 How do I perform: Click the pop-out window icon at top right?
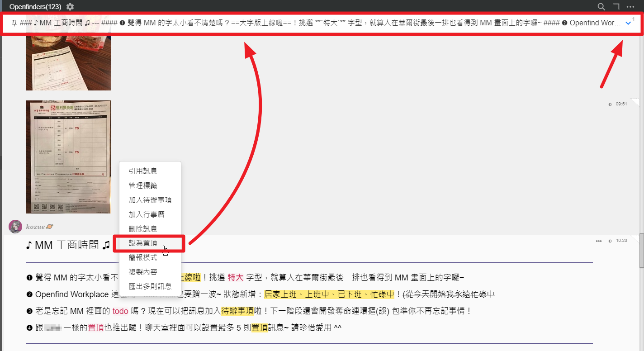click(616, 6)
